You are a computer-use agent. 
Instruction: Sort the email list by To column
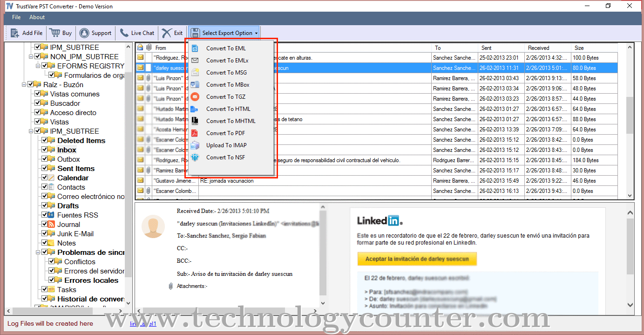(x=455, y=48)
